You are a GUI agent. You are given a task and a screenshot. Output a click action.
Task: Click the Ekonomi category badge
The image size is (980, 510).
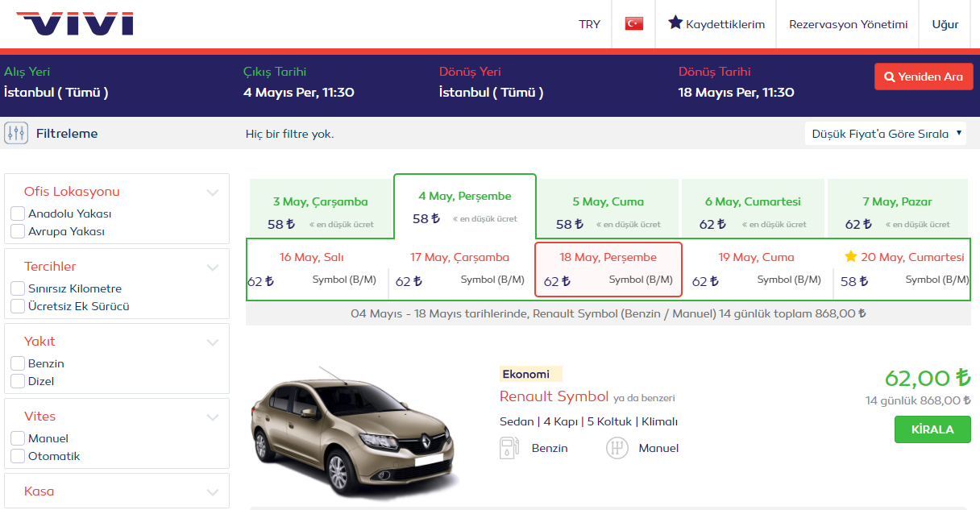[530, 374]
